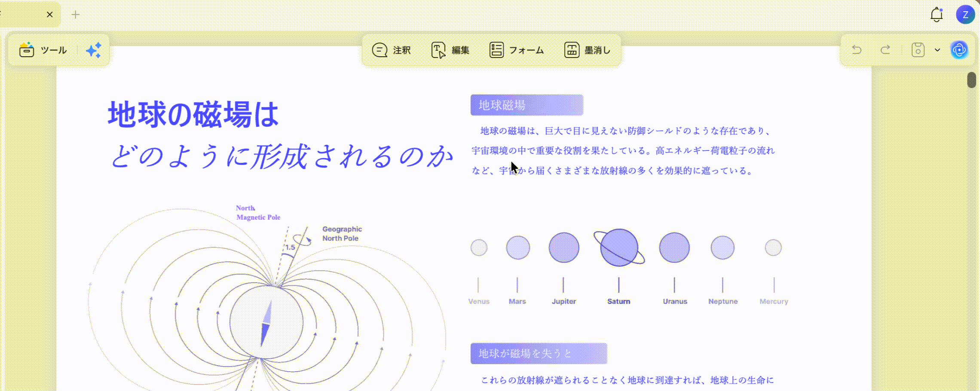The height and width of the screenshot is (391, 980).
Task: Open the blue AI assistant icon
Action: click(x=959, y=50)
